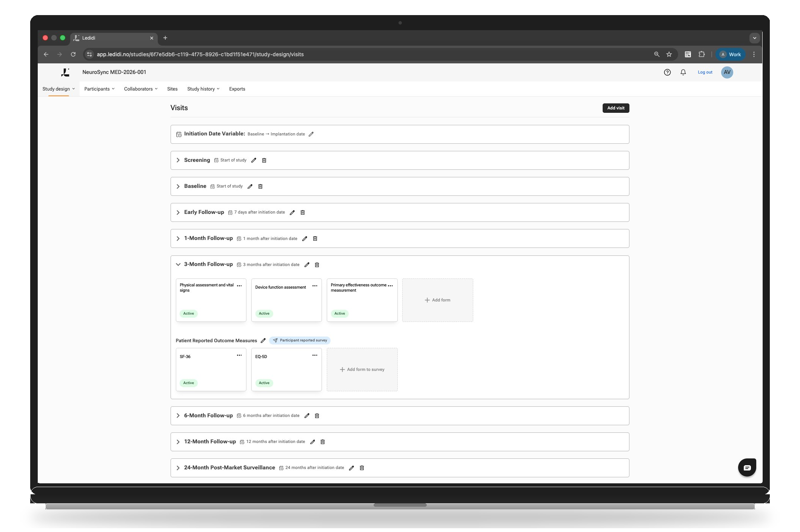Click the Add visit button
The height and width of the screenshot is (532, 800).
[x=615, y=108]
